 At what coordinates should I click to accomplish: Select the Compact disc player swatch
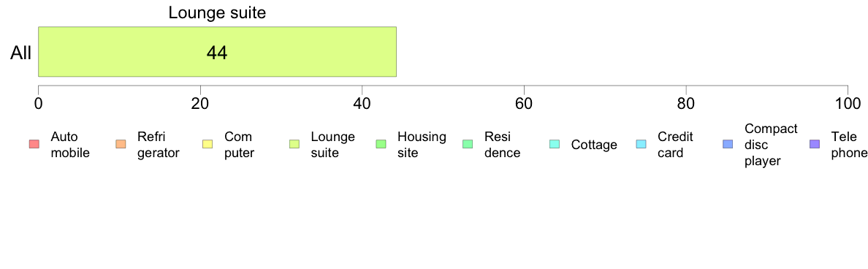[x=728, y=145]
